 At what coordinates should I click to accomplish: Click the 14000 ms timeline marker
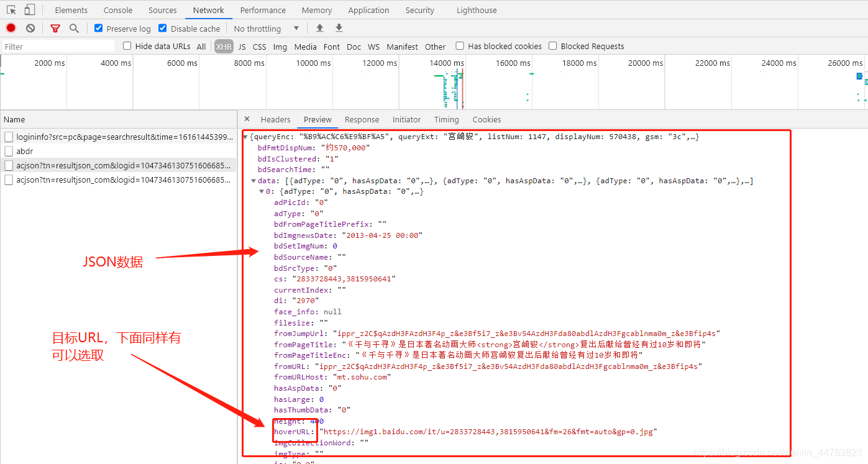click(447, 63)
